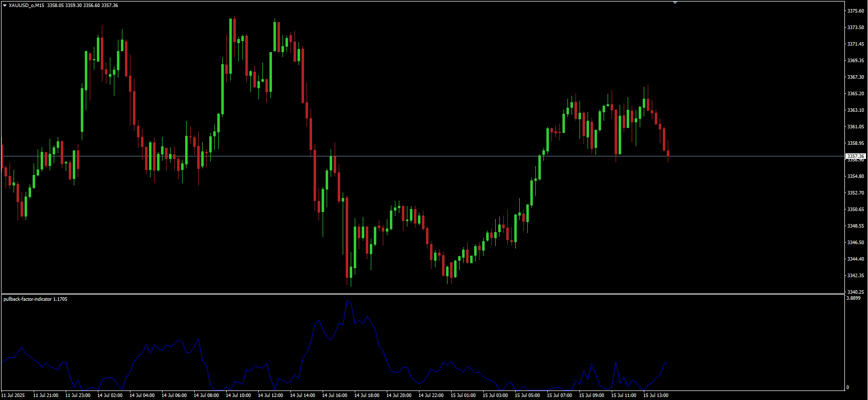Viewport: 868px width, 400px height.
Task: Click the indicator scale zero value
Action: (848, 387)
